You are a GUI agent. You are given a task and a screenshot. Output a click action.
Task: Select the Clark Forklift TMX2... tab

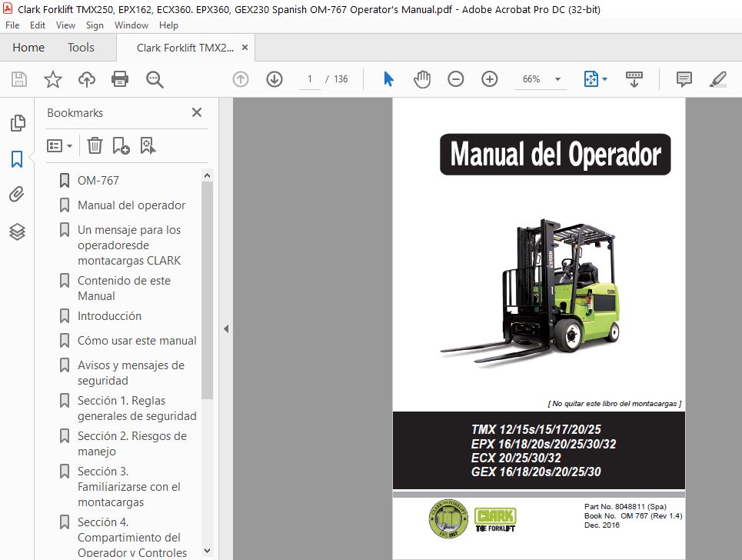(185, 48)
